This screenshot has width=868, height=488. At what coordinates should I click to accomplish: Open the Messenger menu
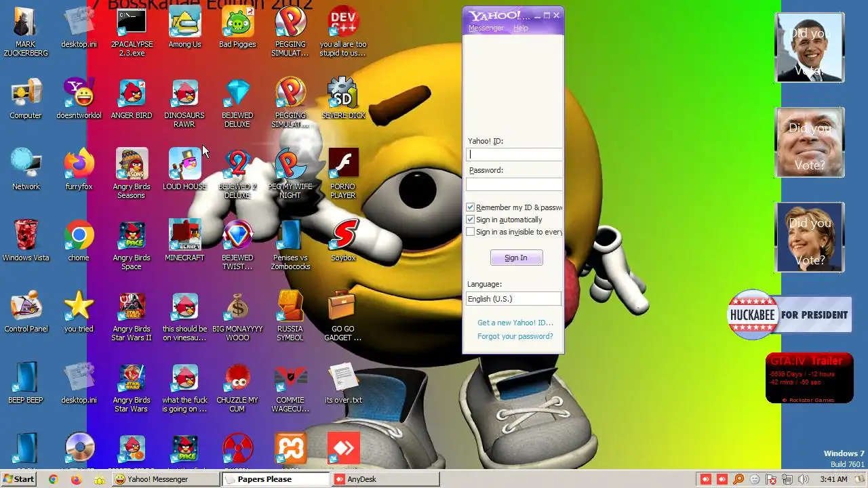486,28
